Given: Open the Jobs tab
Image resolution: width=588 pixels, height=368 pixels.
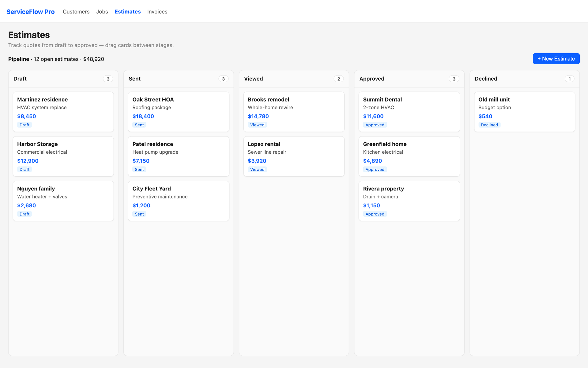Looking at the screenshot, I should [102, 12].
